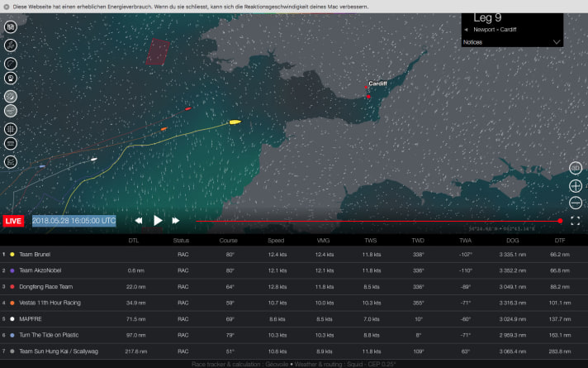Click the red exclusion zone on map
The height and width of the screenshot is (368, 588).
tap(158, 52)
